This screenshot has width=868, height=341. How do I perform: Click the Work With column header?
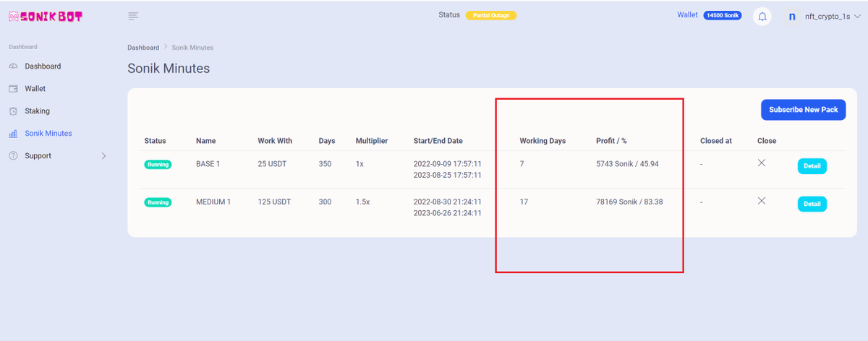(x=275, y=141)
